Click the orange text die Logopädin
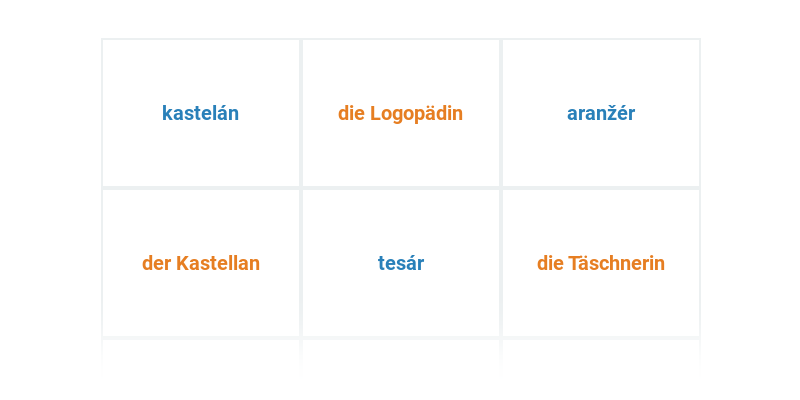Screen dimensions: 800x400 (401, 114)
